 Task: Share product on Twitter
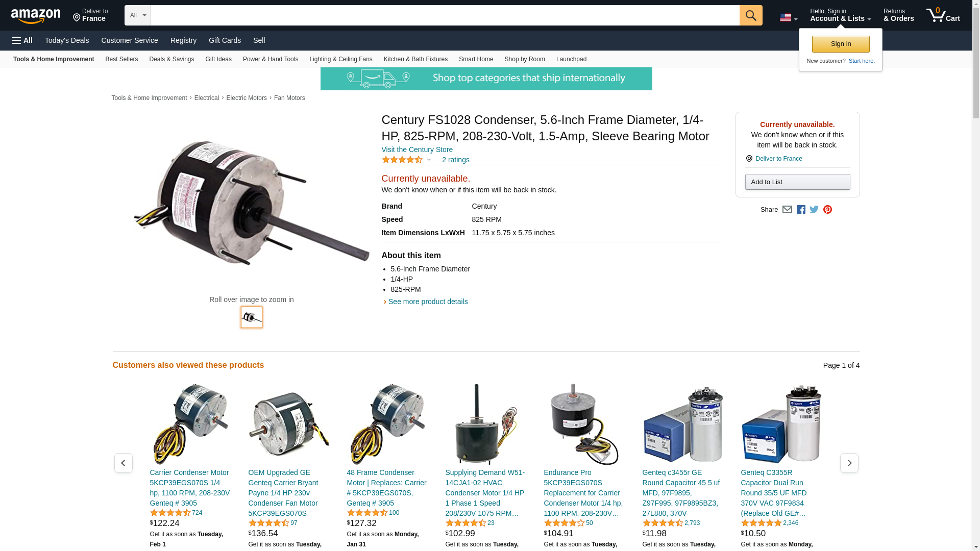click(814, 210)
